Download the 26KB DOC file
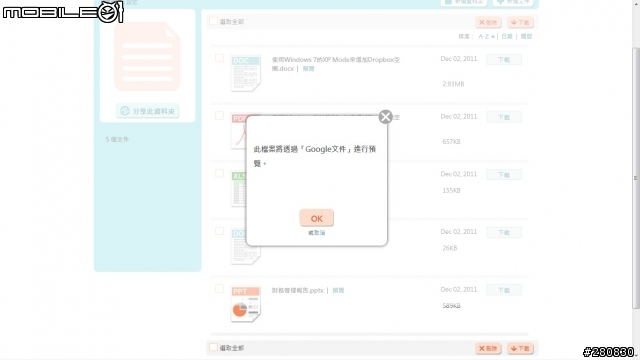 pos(504,233)
